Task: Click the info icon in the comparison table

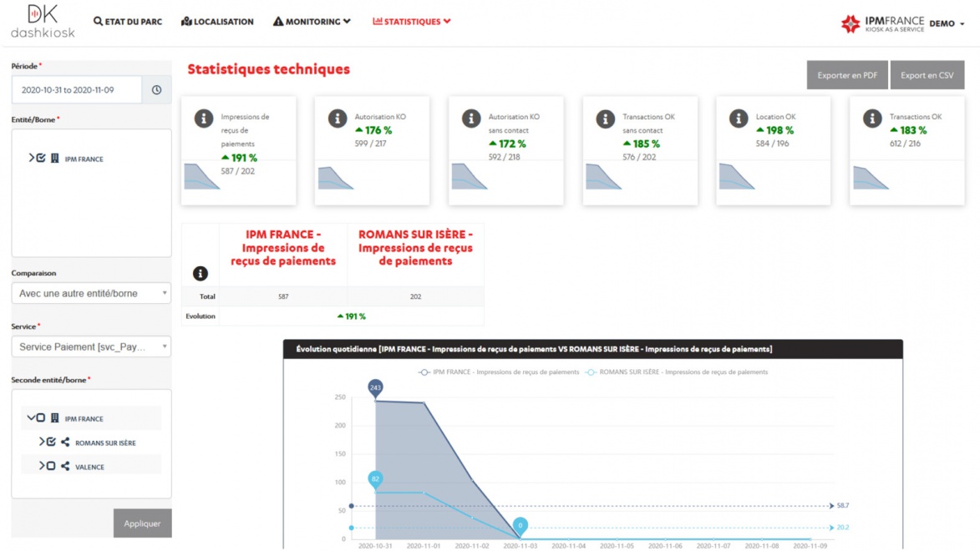Action: (x=200, y=273)
